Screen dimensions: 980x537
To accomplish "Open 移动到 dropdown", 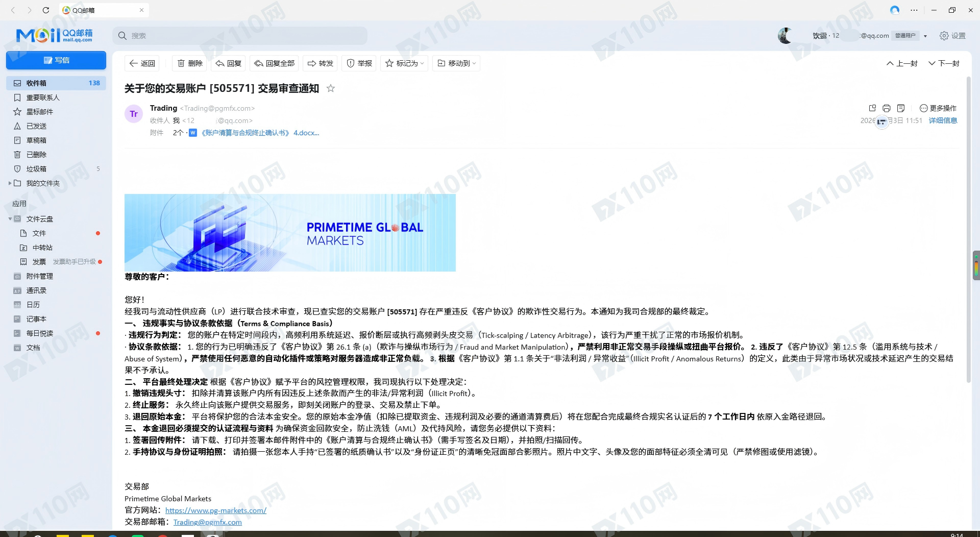I will pos(456,63).
